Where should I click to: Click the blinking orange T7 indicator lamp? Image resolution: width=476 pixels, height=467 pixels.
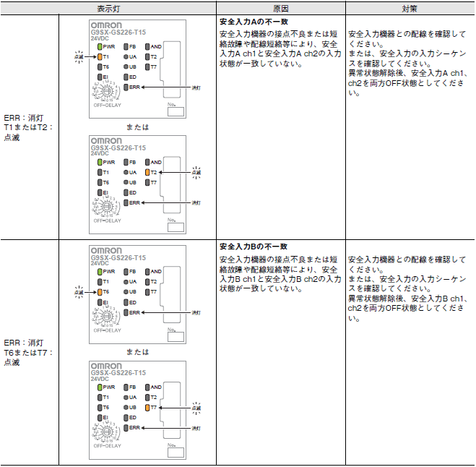tap(147, 408)
